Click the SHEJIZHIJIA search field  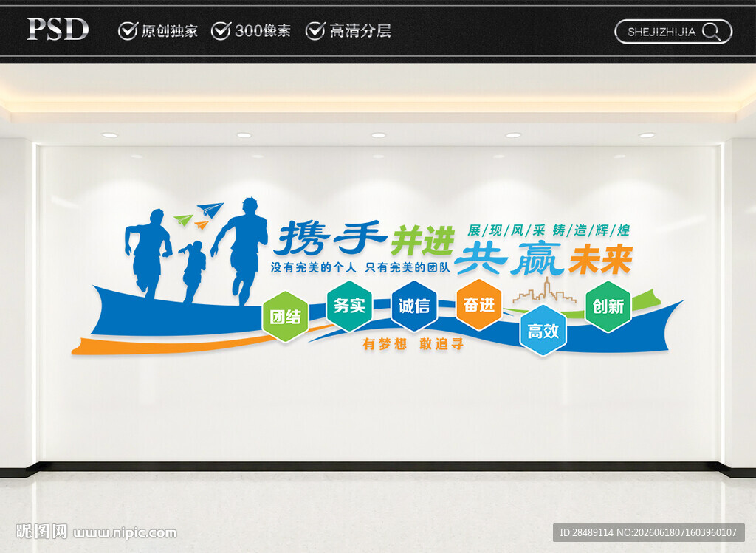point(673,32)
